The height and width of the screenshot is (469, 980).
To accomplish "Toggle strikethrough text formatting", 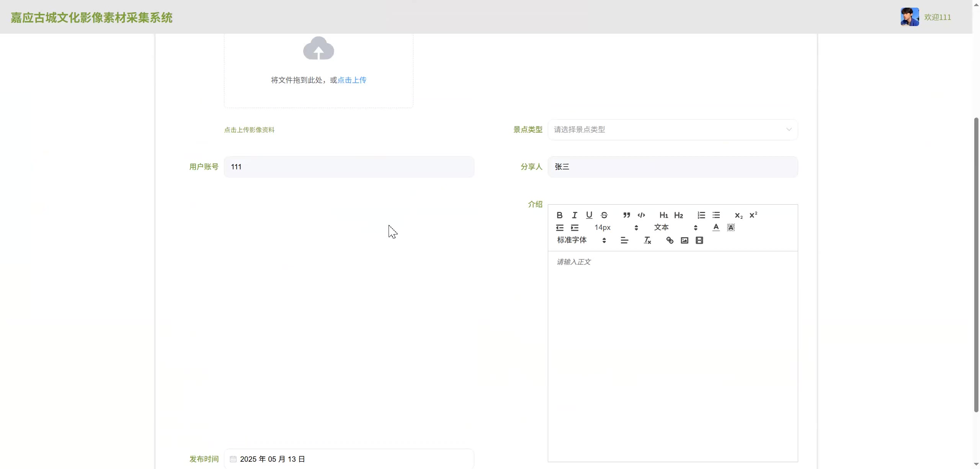I will click(604, 215).
